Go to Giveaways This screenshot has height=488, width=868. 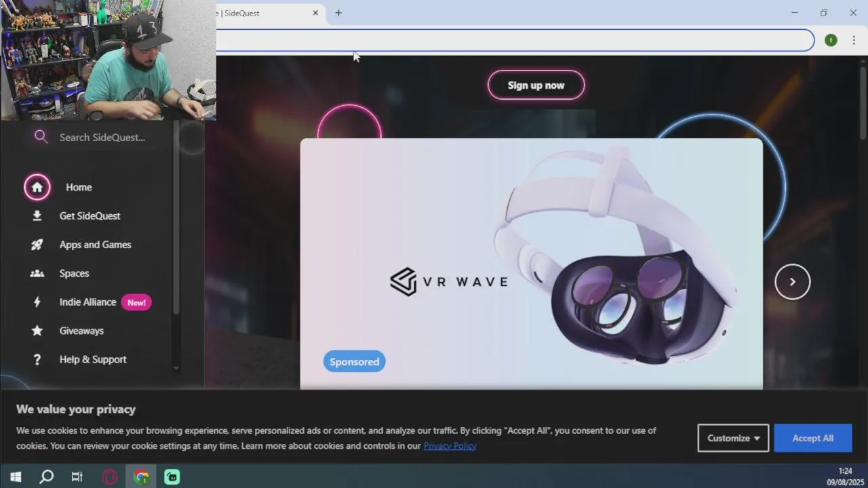pyautogui.click(x=81, y=331)
